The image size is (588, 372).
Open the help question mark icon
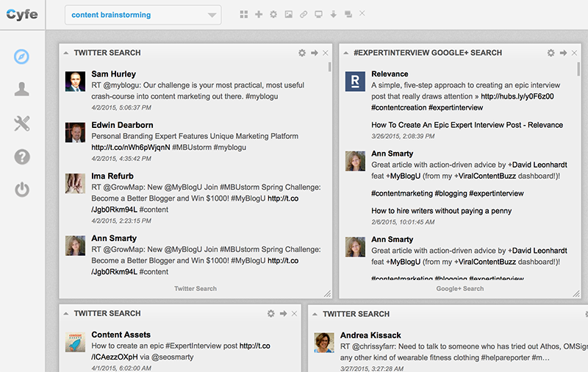coord(22,157)
